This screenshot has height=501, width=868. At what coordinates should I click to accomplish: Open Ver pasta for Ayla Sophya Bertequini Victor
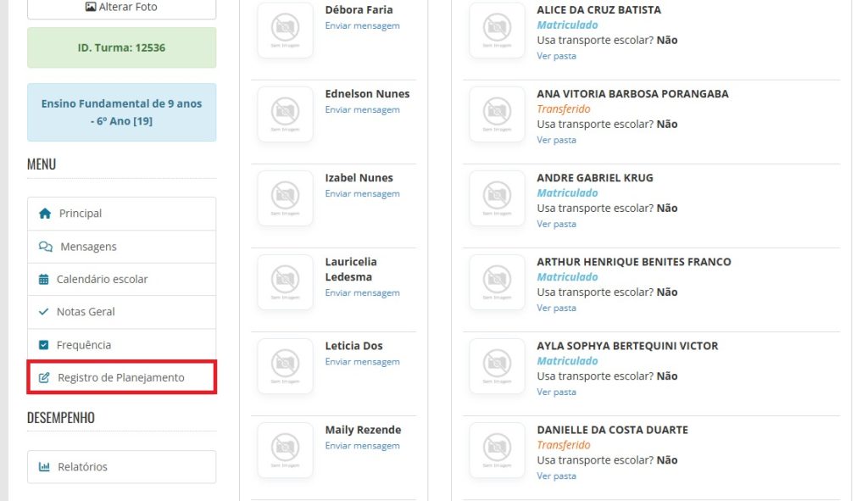click(556, 392)
